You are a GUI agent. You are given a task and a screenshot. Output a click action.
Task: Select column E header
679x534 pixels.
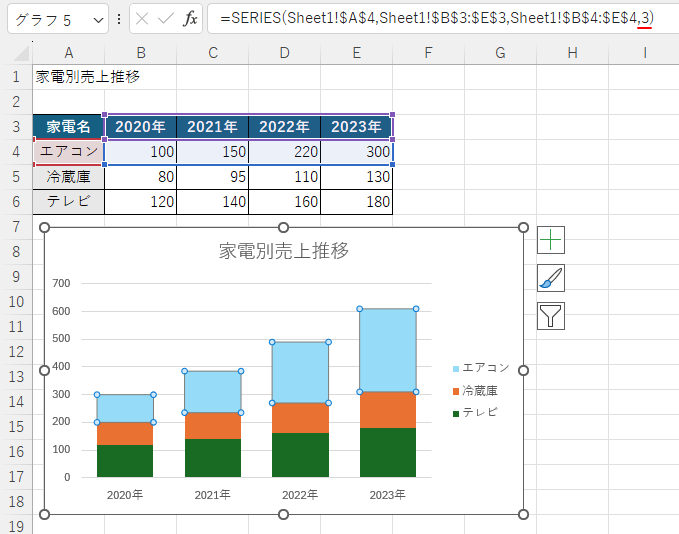click(x=356, y=53)
